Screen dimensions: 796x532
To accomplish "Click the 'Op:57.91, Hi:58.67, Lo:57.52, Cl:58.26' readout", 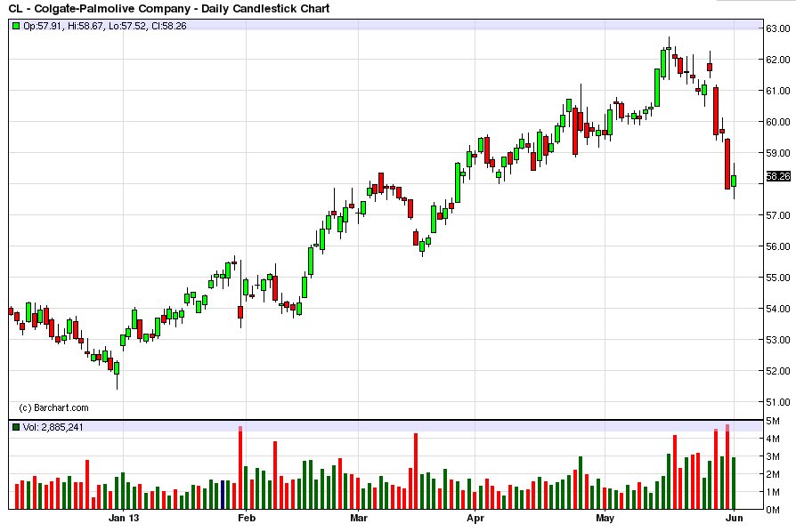I will 105,26.
